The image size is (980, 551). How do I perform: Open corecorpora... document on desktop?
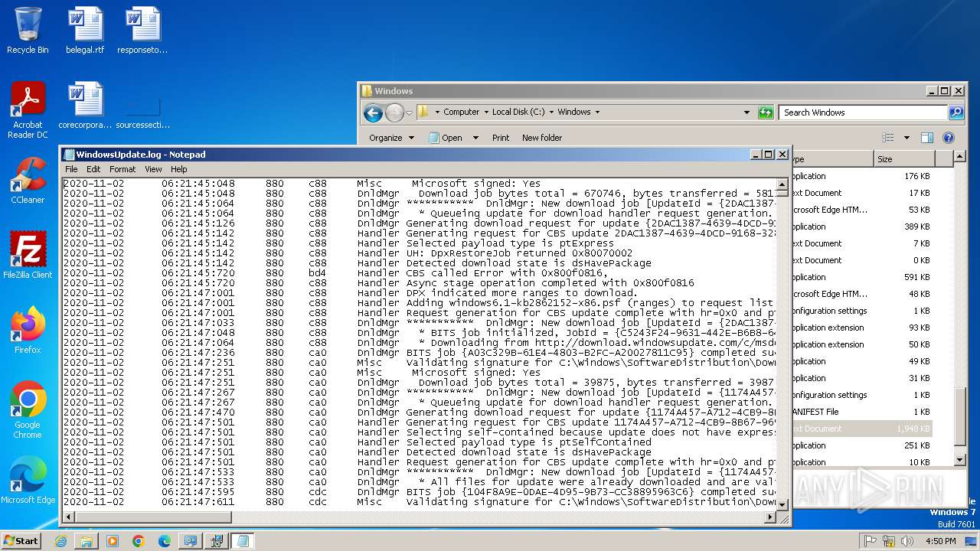point(85,106)
